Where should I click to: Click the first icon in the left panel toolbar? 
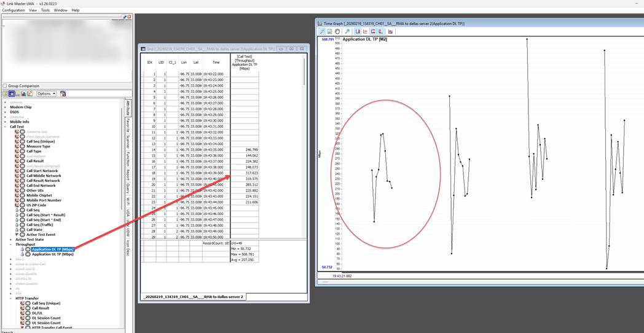(x=6, y=94)
